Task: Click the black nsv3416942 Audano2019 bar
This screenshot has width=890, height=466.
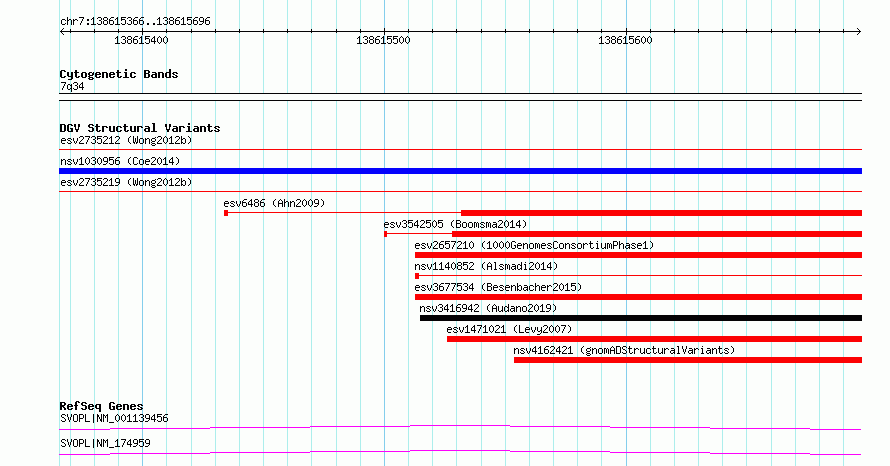Action: tap(641, 318)
